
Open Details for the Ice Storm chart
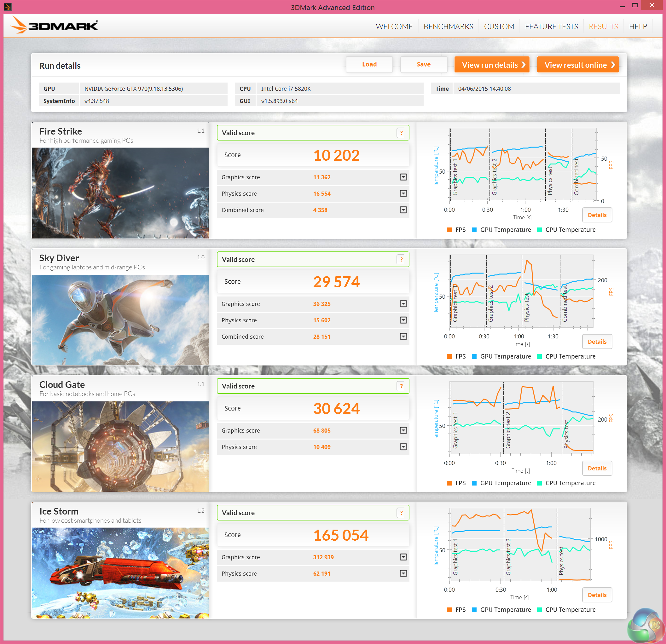click(597, 595)
